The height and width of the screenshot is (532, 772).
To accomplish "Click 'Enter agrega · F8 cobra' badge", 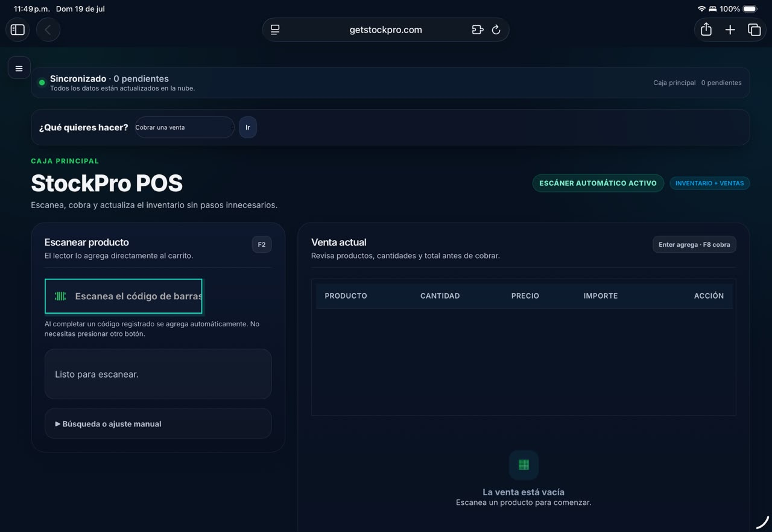I will [x=694, y=244].
